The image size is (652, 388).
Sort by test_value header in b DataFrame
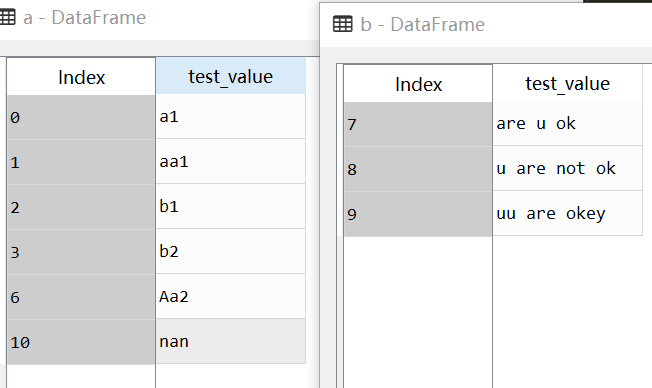click(568, 83)
